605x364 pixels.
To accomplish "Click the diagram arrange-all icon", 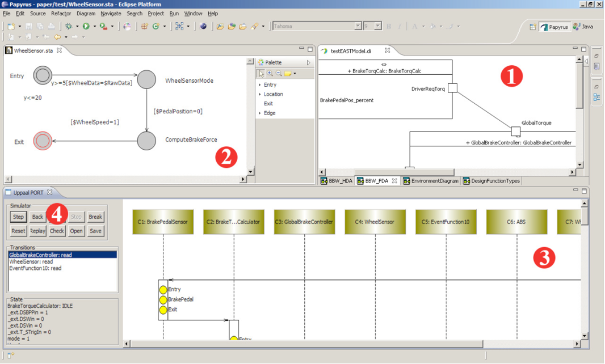I will tap(179, 26).
